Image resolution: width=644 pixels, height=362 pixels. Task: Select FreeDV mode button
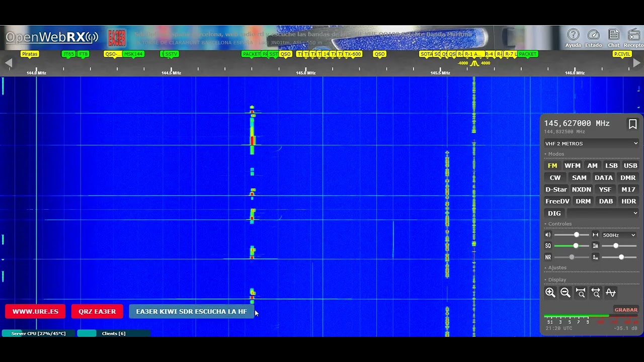557,202
